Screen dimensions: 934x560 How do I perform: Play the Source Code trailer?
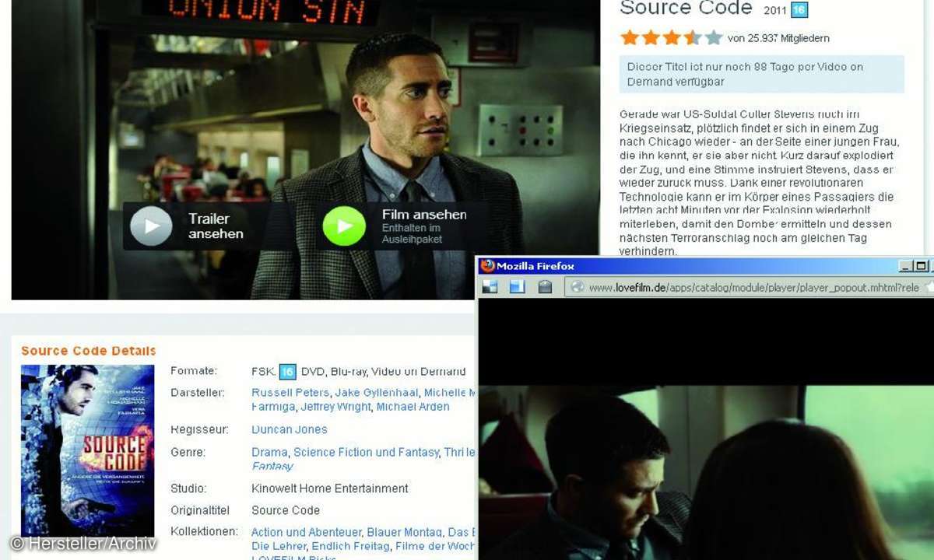coord(151,226)
